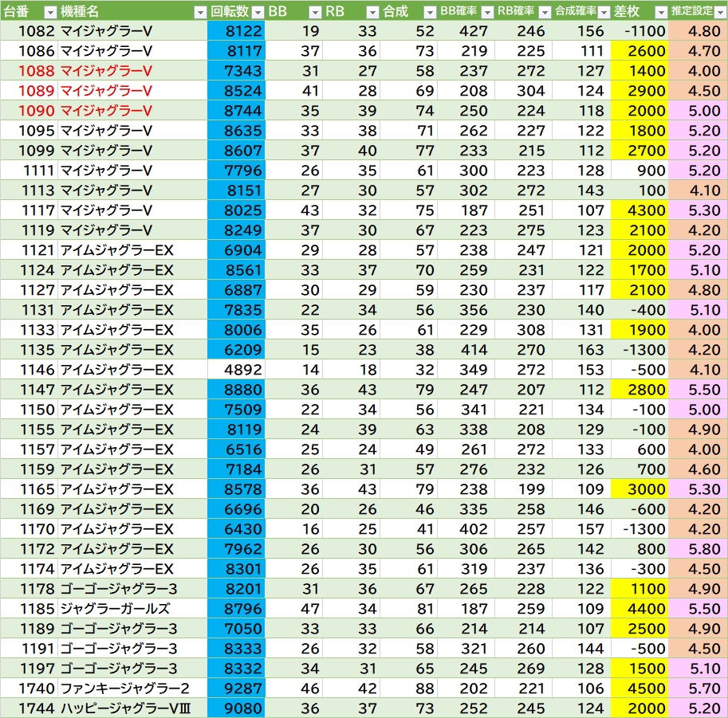Select the 差枚 header cell

point(639,11)
